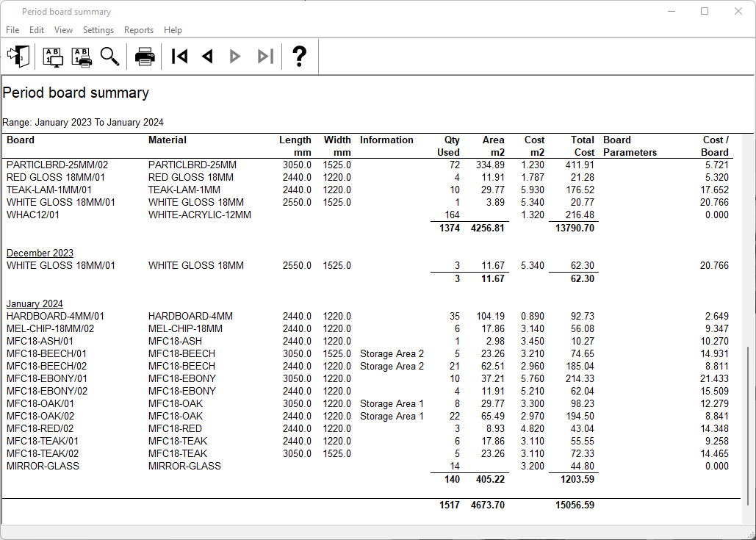Click the Range January 2023 To January 2024 line

pyautogui.click(x=83, y=123)
